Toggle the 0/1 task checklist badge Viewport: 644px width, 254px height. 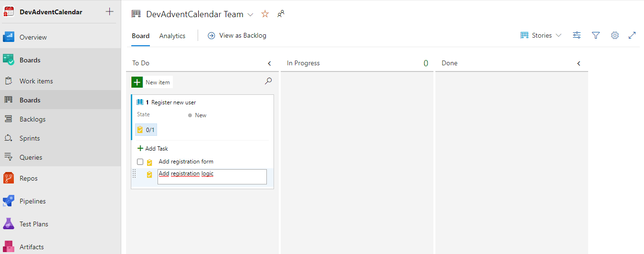point(146,130)
